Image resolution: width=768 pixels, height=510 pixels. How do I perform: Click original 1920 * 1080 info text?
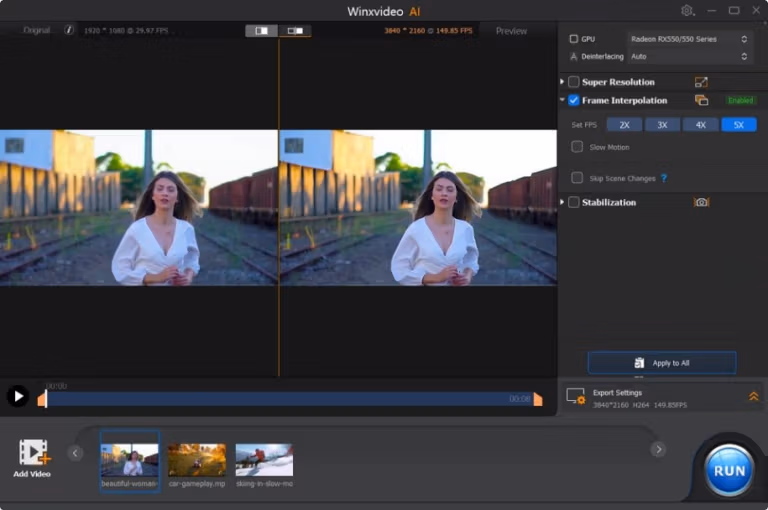(x=126, y=30)
